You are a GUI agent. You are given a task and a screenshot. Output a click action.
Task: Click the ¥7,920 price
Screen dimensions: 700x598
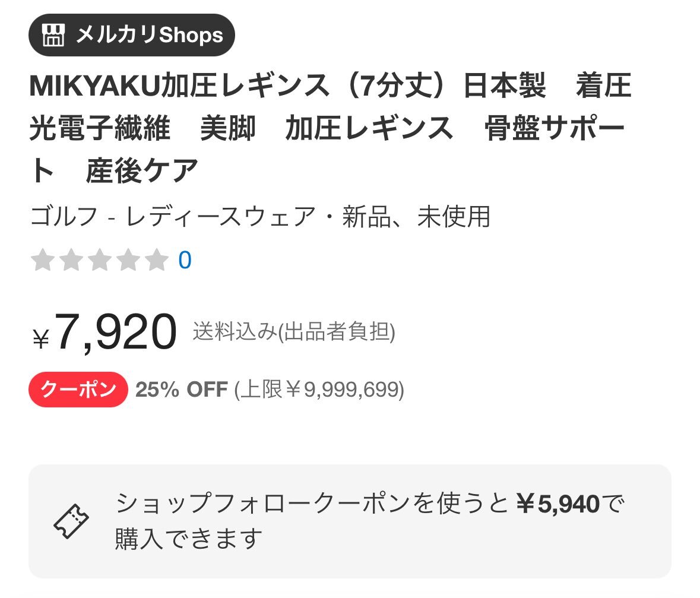pyautogui.click(x=105, y=332)
